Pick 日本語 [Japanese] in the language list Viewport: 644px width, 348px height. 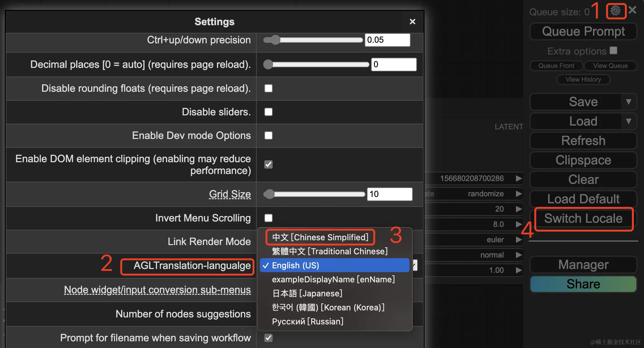[x=307, y=294]
